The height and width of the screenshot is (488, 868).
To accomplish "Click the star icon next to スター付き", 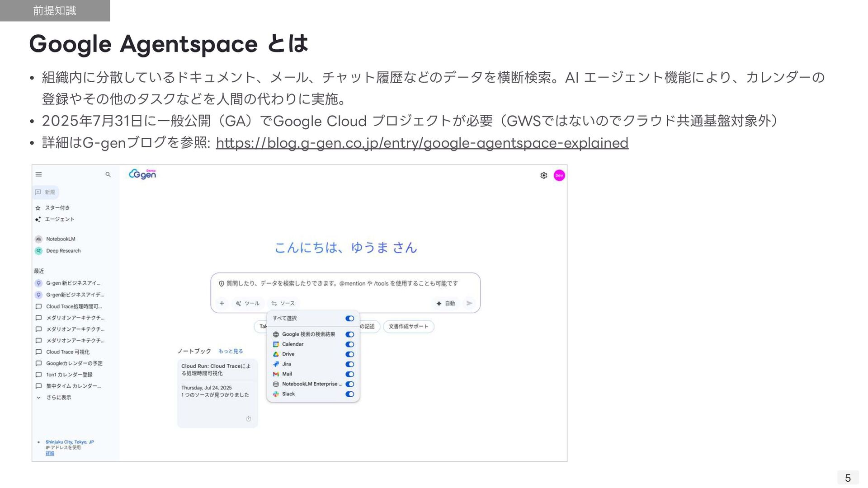I will click(x=38, y=208).
